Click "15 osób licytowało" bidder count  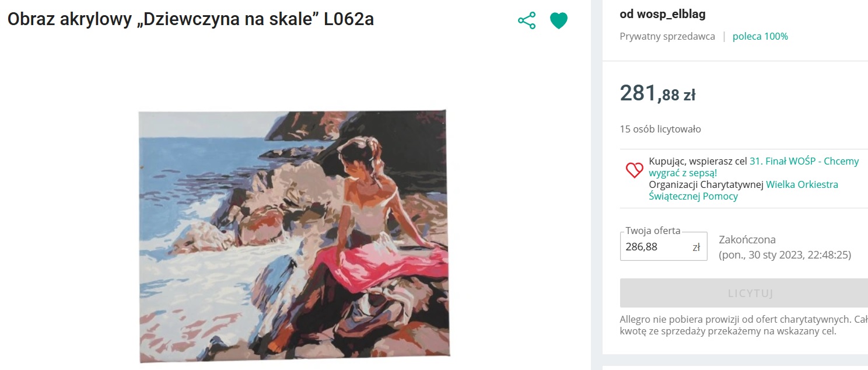(660, 129)
